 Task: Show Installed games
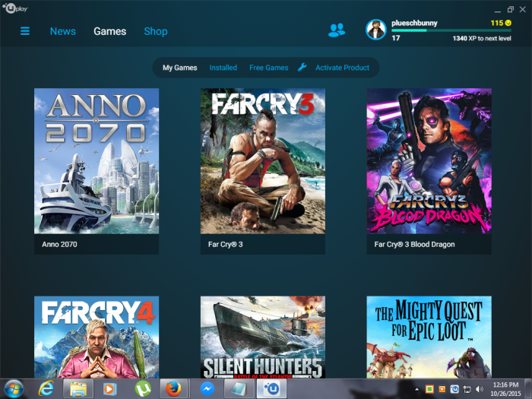tap(223, 68)
